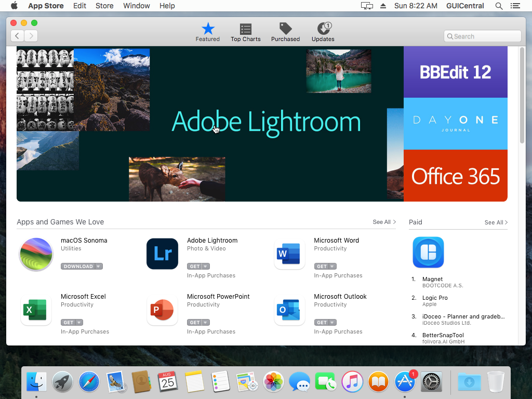The image size is (532, 399).
Task: Click Get button for Microsoft PowerPoint
Action: click(x=195, y=322)
